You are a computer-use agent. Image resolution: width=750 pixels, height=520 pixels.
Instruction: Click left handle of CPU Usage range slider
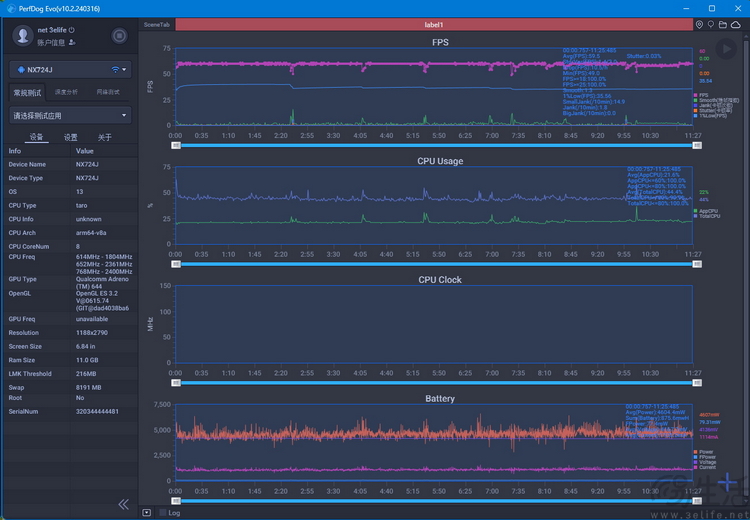click(176, 264)
